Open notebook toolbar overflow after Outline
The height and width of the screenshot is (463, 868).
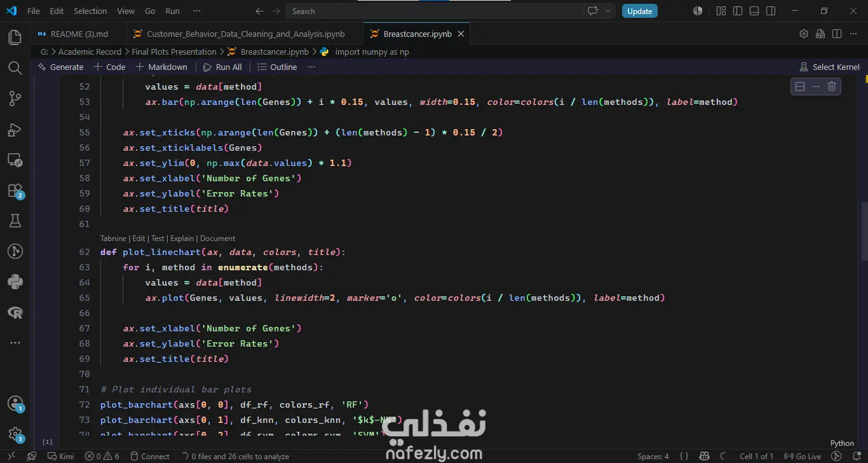click(x=311, y=67)
